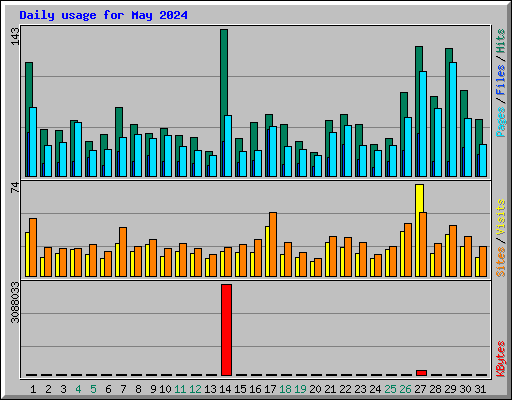Click day label 11 on x-axis

click(180, 389)
